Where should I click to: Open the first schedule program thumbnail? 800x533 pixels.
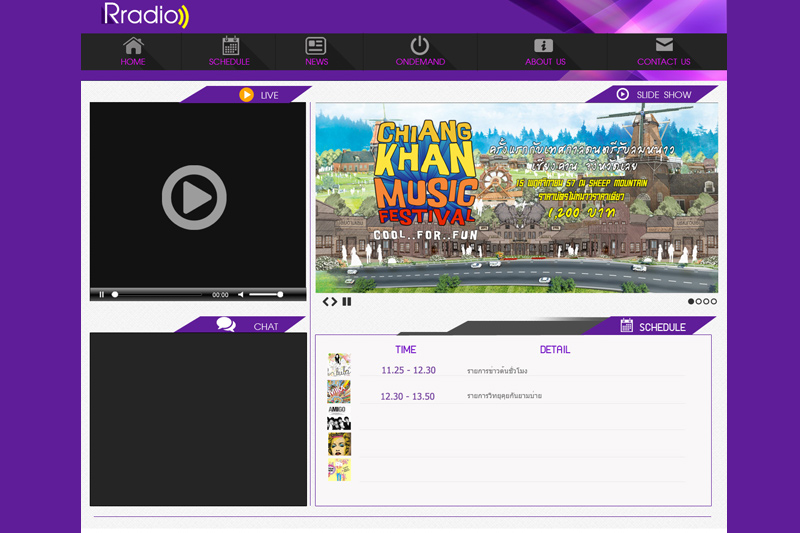click(339, 365)
